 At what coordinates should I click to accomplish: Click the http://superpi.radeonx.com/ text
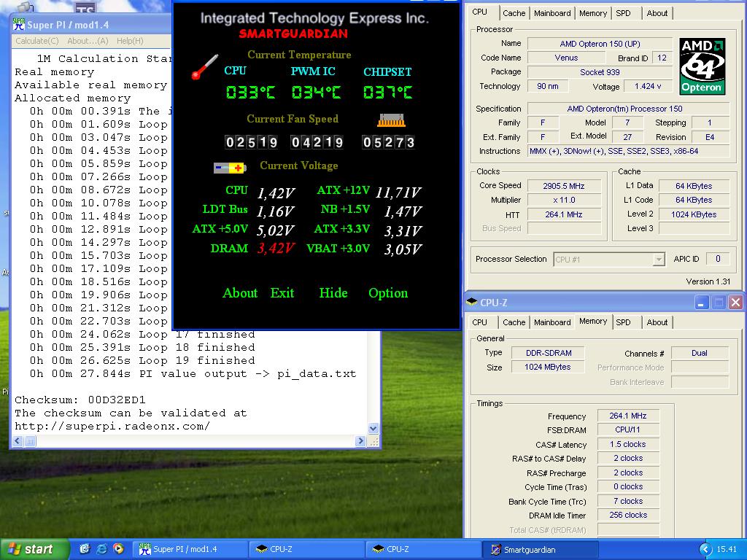tap(112, 426)
